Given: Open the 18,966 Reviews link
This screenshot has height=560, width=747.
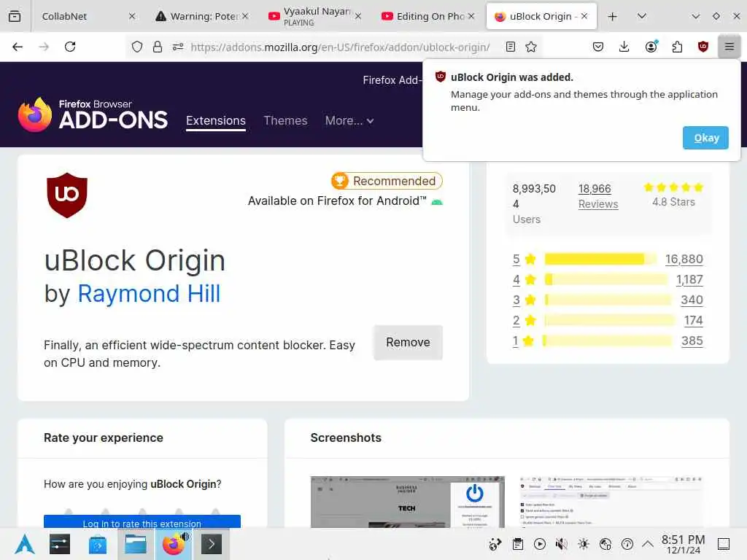Looking at the screenshot, I should pyautogui.click(x=598, y=196).
